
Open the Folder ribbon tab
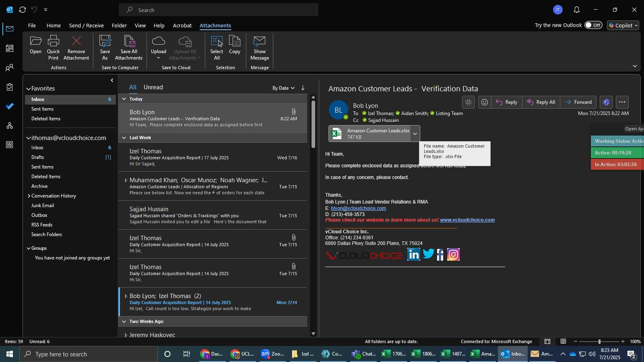pos(119,25)
